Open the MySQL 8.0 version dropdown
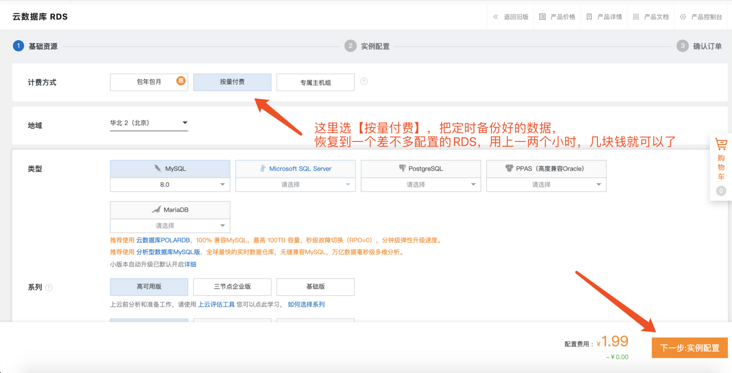The image size is (732, 373). pyautogui.click(x=170, y=184)
